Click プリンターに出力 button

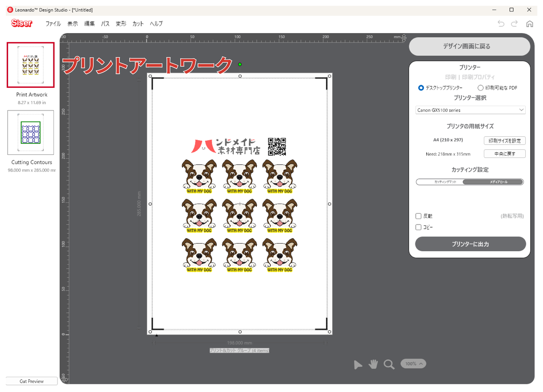pyautogui.click(x=471, y=244)
